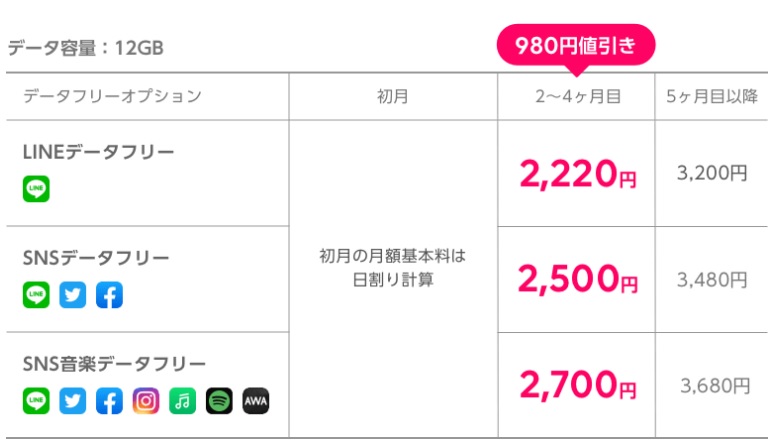Click the 5ヶ月目以降 column header

712,96
